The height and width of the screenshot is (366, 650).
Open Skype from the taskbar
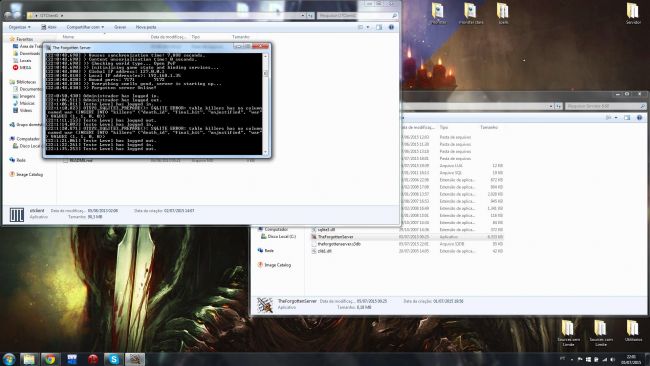point(114,359)
